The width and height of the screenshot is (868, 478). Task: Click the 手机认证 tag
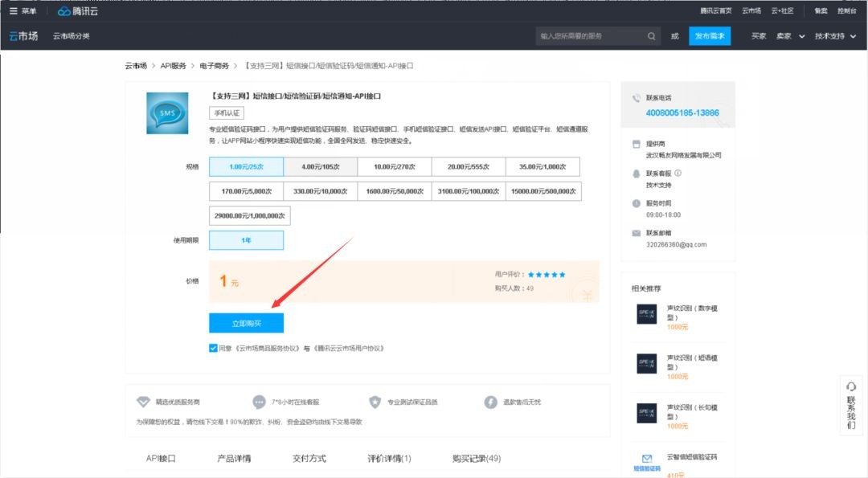pos(227,112)
